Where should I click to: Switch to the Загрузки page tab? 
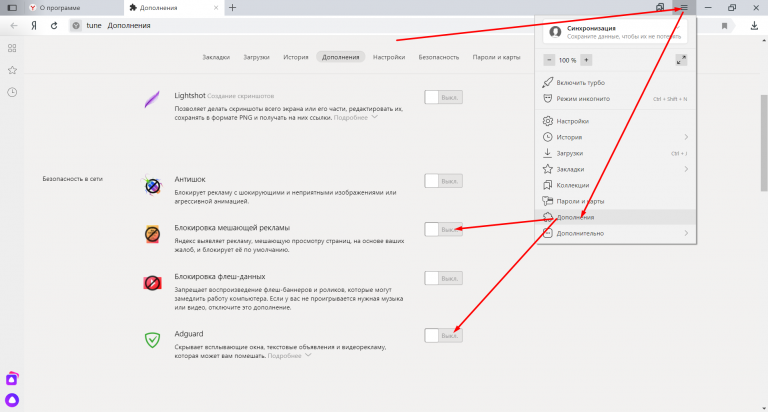(256, 57)
